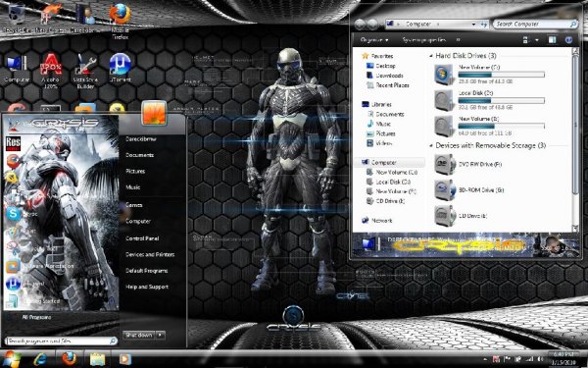The width and height of the screenshot is (588, 368).
Task: Click System properties in the Explorer toolbar
Action: coord(423,40)
